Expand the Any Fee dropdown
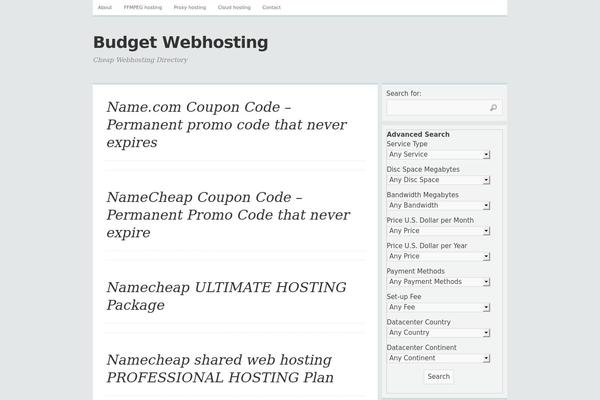Image resolution: width=600 pixels, height=400 pixels. coord(439,307)
